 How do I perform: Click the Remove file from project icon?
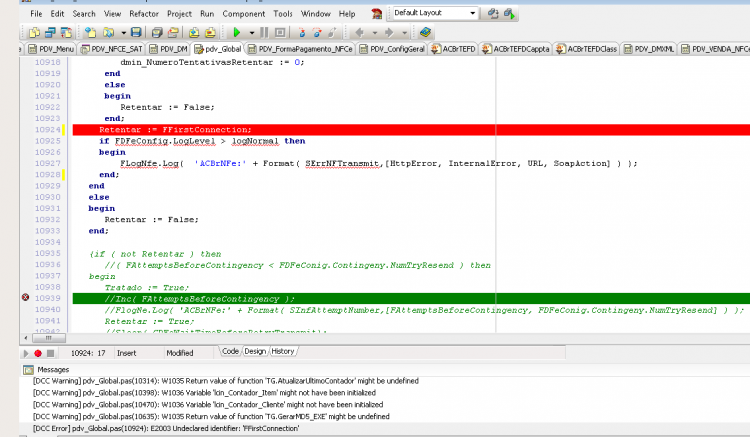point(210,33)
